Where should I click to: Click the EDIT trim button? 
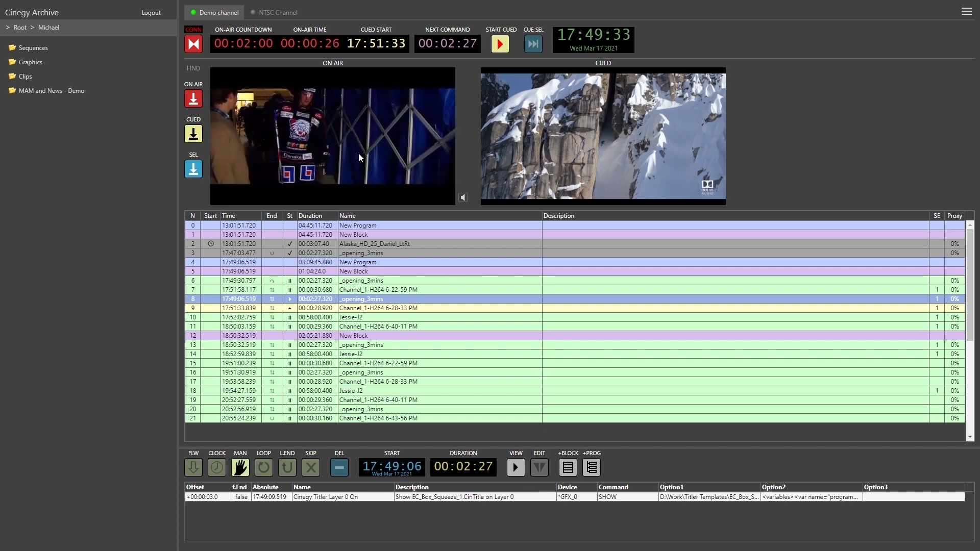(540, 467)
